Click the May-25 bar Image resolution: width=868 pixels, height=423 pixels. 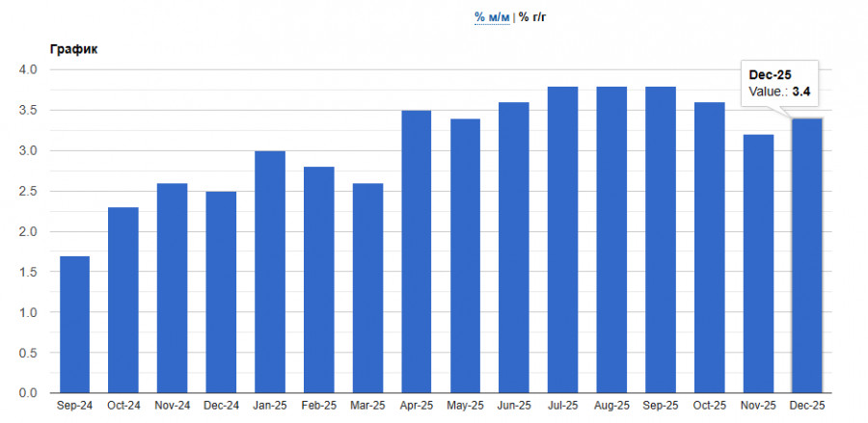click(x=466, y=255)
